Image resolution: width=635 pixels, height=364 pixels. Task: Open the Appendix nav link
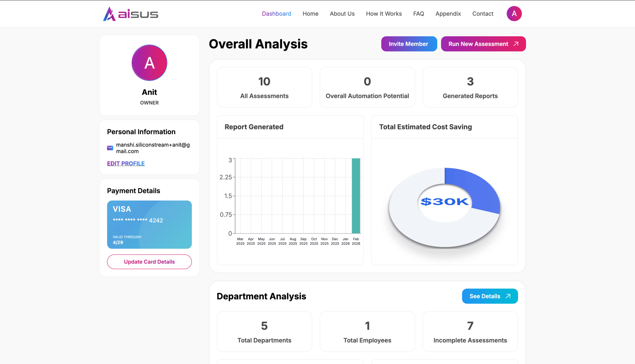[448, 14]
